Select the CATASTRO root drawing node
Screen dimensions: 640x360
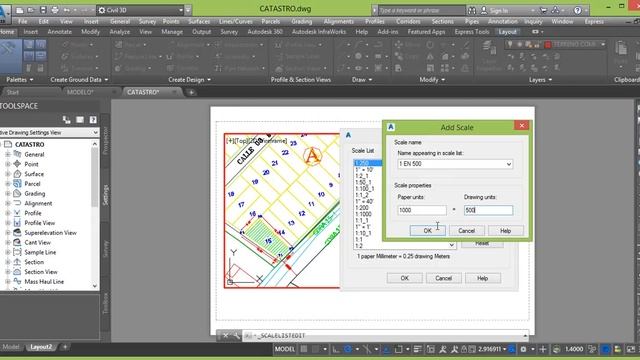(x=29, y=144)
